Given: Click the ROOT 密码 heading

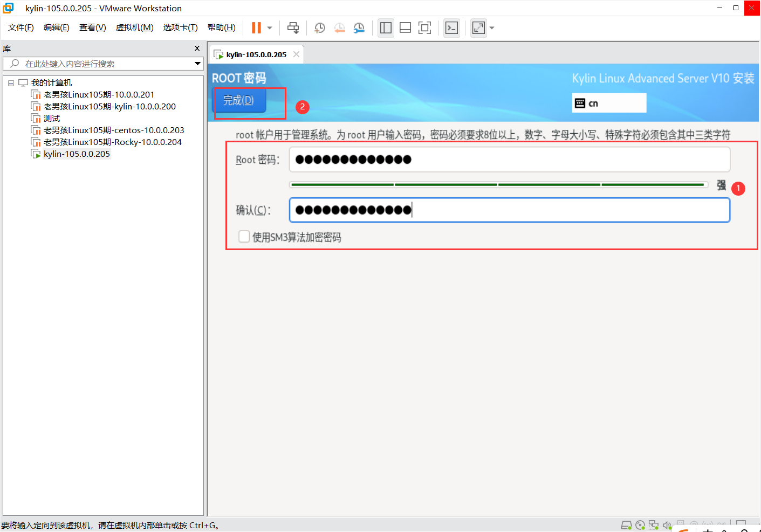Looking at the screenshot, I should [x=239, y=78].
